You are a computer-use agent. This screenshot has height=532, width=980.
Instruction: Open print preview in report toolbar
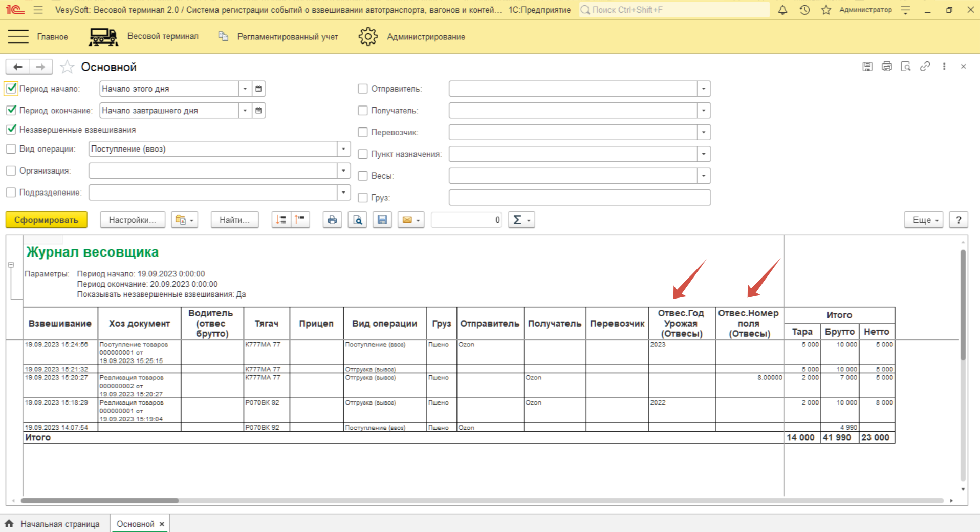357,220
